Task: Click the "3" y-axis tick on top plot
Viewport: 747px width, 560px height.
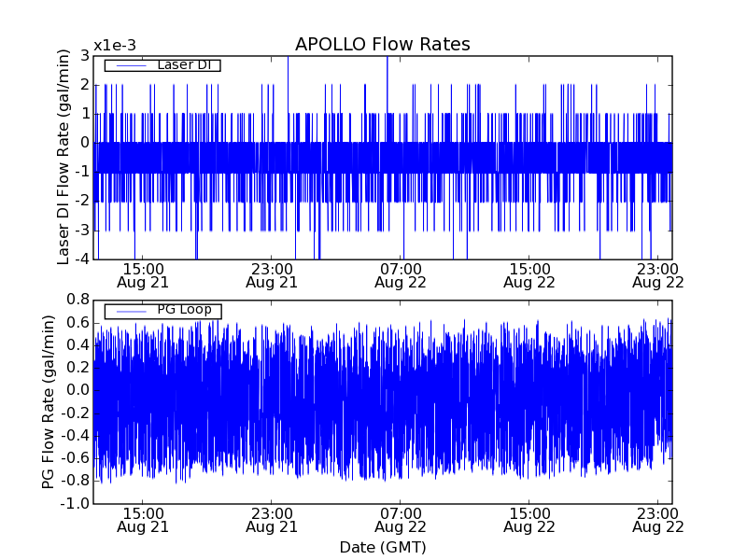Action: coord(84,56)
